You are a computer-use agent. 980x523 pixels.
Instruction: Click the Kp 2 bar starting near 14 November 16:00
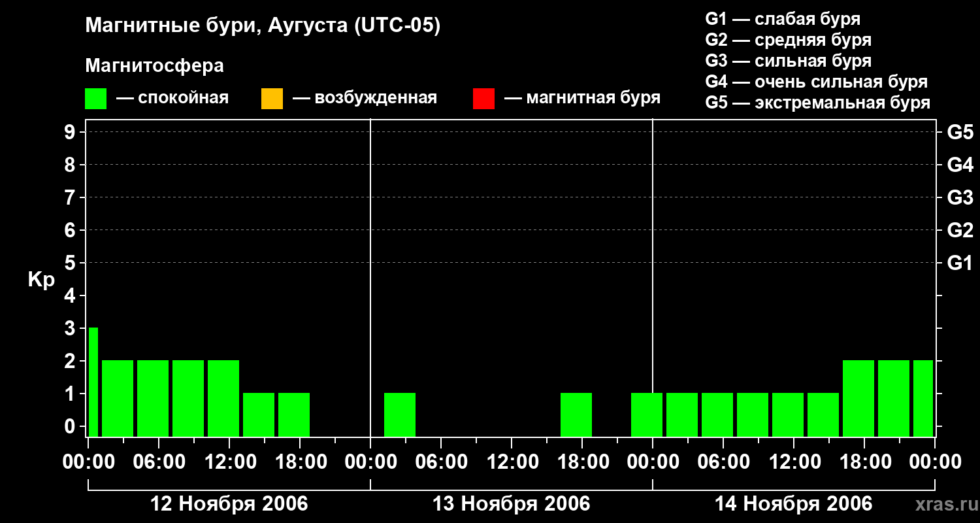click(858, 398)
